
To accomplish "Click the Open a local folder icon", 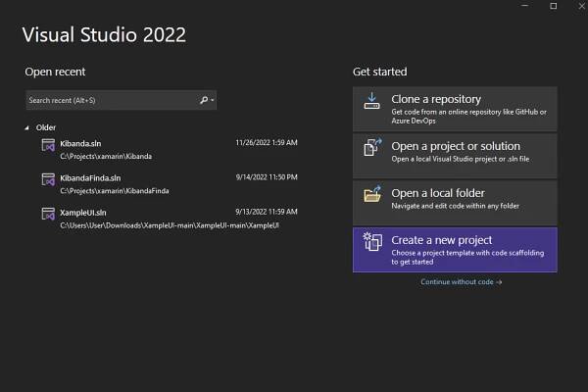I will (372, 194).
